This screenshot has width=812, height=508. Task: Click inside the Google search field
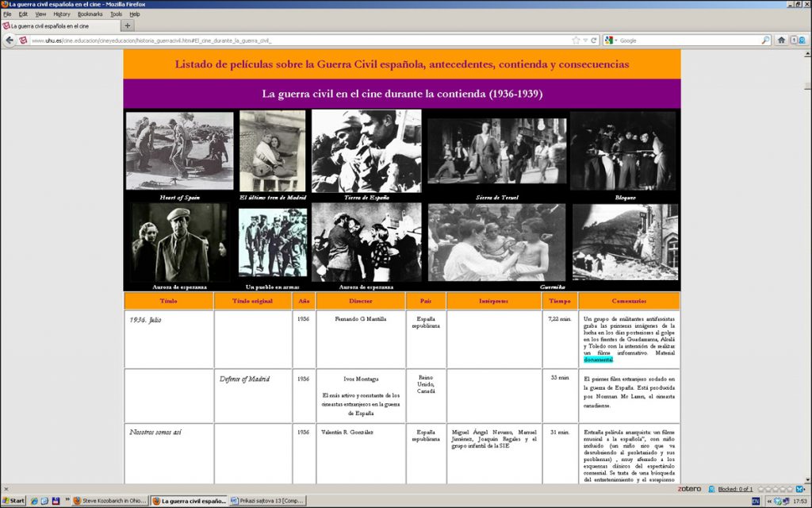pos(686,40)
